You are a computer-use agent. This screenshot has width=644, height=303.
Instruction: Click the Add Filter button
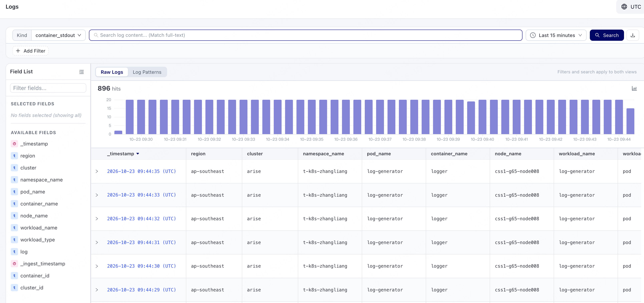point(31,51)
